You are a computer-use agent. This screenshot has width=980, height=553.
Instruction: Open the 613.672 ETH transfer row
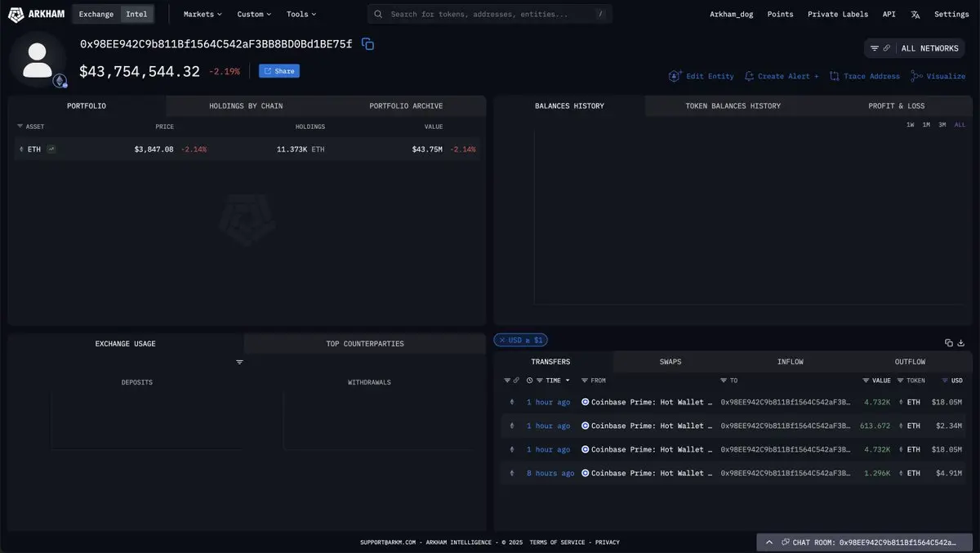coord(733,426)
